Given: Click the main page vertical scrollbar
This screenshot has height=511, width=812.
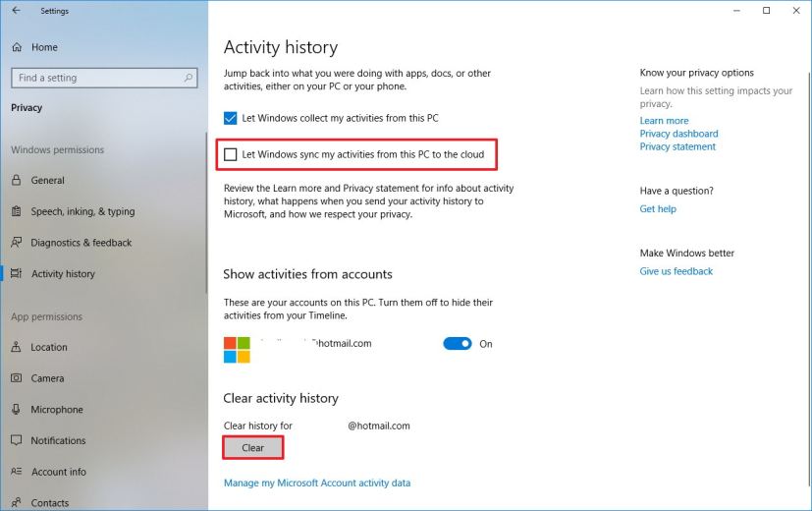Looking at the screenshot, I should pos(809,277).
